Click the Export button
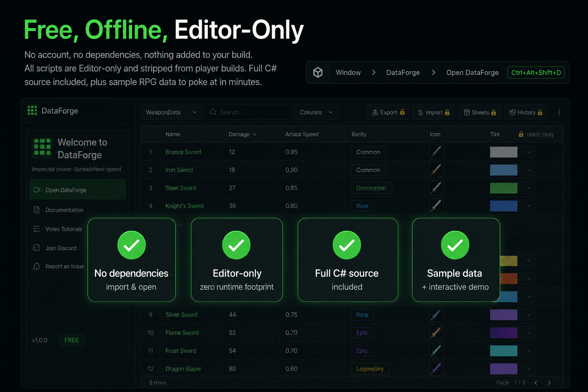Image resolution: width=588 pixels, height=392 pixels. (x=388, y=112)
